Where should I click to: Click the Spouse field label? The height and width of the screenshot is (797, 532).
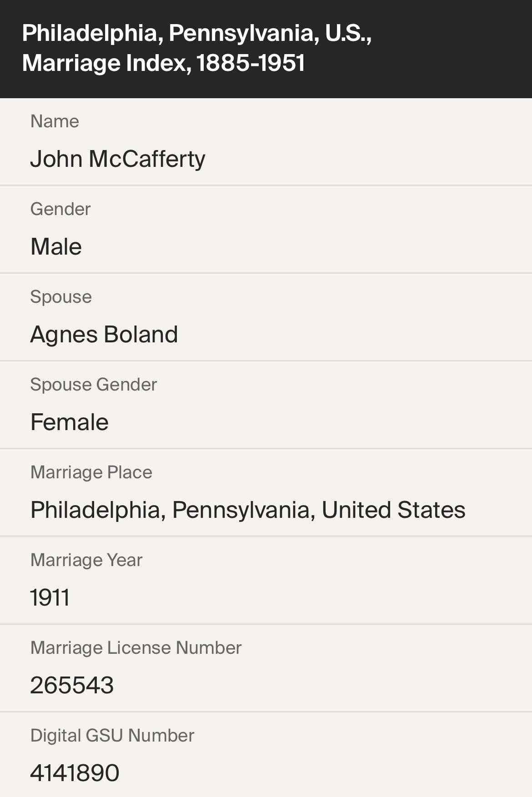point(61,297)
